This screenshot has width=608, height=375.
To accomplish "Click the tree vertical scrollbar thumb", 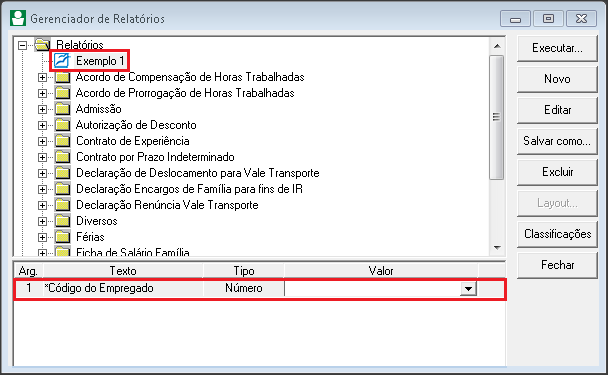I will (497, 117).
